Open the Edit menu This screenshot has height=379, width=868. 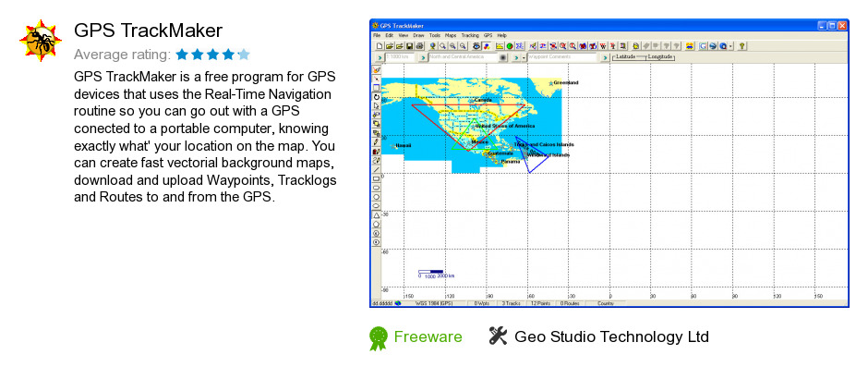(390, 35)
